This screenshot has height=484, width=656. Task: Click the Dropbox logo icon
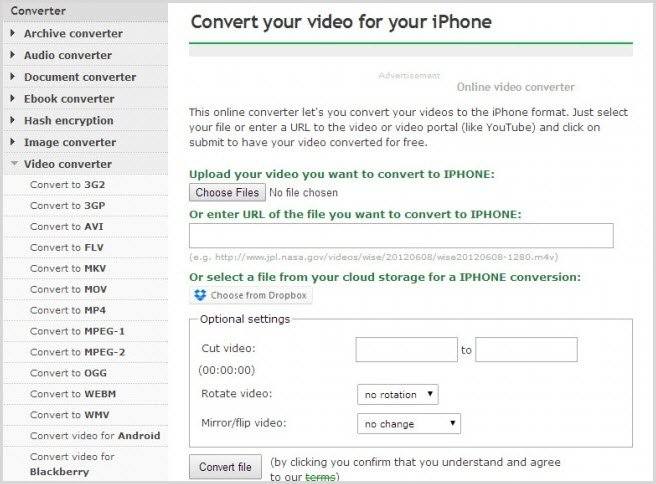(x=200, y=295)
